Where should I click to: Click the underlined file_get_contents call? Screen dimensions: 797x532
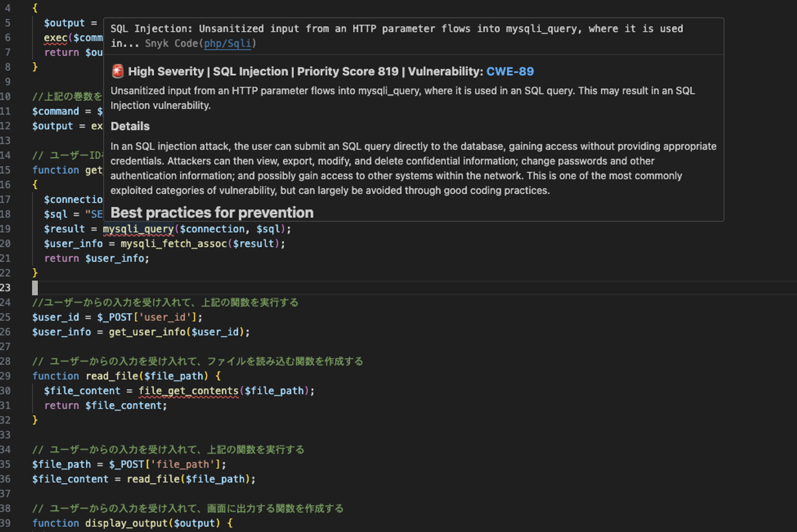tap(188, 391)
